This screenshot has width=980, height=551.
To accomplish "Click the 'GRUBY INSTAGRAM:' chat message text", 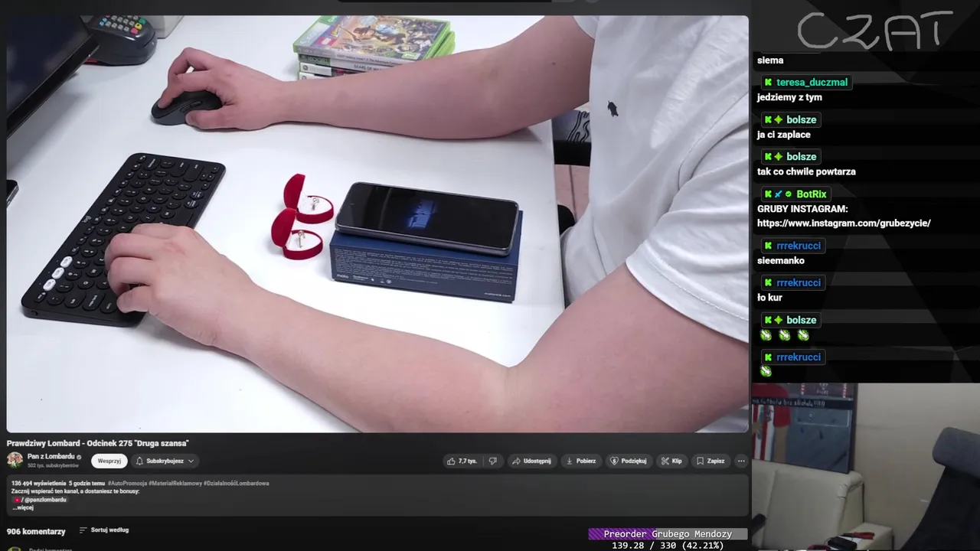I will [x=802, y=209].
